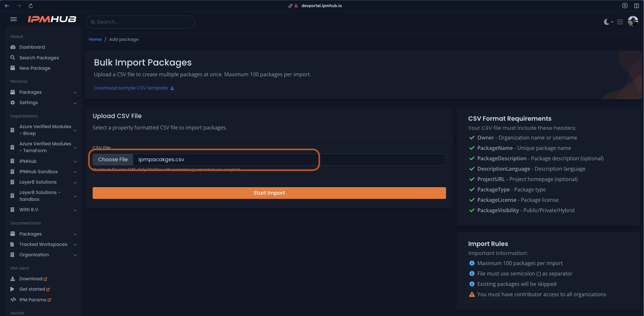Open the apps grid icon
The image size is (644, 316).
pos(620,22)
